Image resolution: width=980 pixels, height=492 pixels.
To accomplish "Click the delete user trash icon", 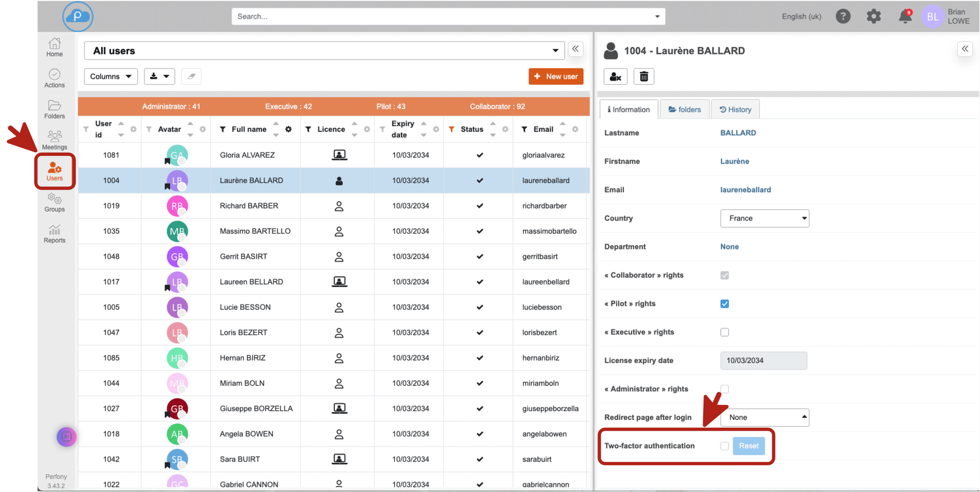I will [x=644, y=77].
